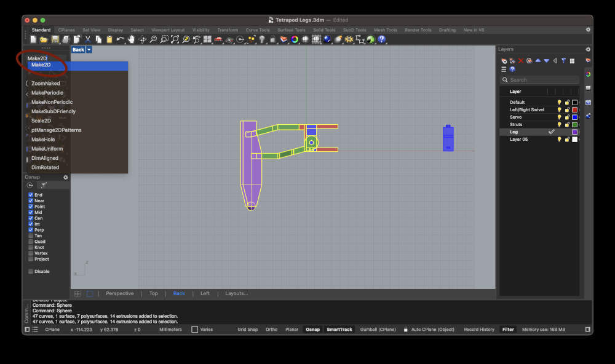Image resolution: width=615 pixels, height=364 pixels.
Task: Open the color wheel icon in toolbar
Action: coord(295,39)
